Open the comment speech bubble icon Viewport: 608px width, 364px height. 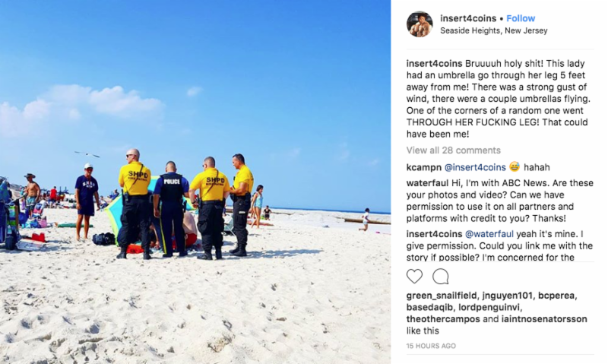pyautogui.click(x=441, y=277)
